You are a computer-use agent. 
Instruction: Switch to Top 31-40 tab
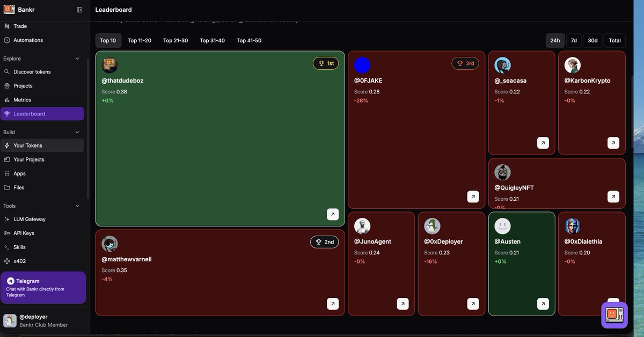pyautogui.click(x=213, y=40)
